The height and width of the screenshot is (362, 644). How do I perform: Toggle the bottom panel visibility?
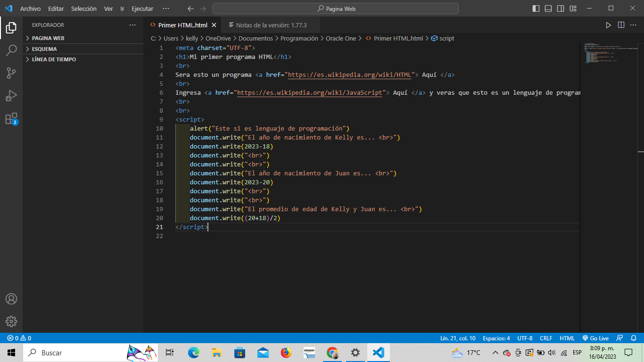[548, 8]
